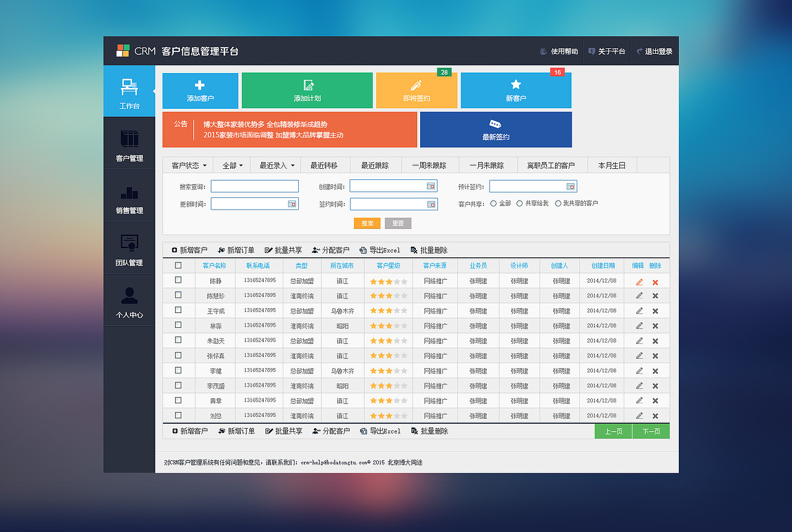This screenshot has height=532, width=792.
Task: Click delete X in 王守成 row
Action: tap(655, 311)
